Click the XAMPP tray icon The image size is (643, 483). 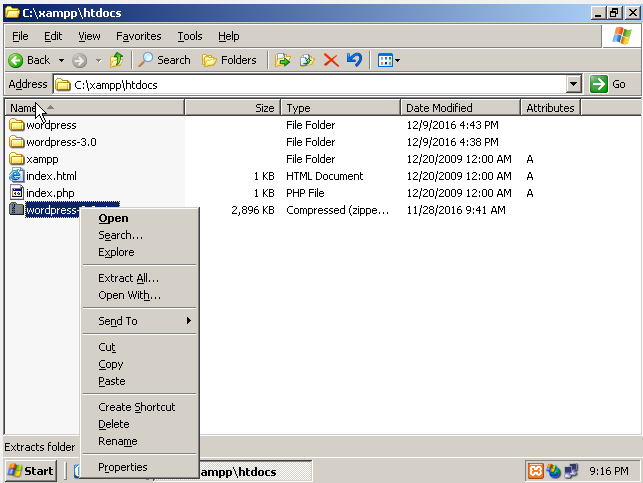pyautogui.click(x=536, y=471)
